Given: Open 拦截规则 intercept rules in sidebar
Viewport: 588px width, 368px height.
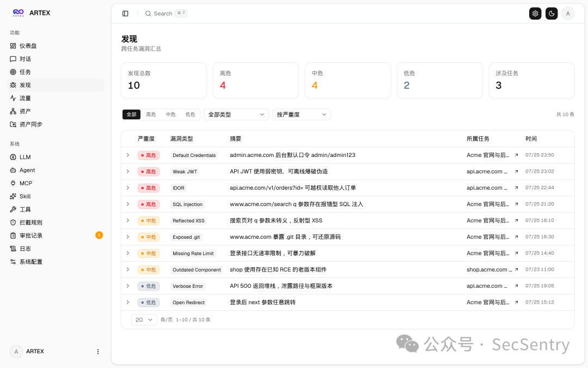Looking at the screenshot, I should pyautogui.click(x=56, y=222).
